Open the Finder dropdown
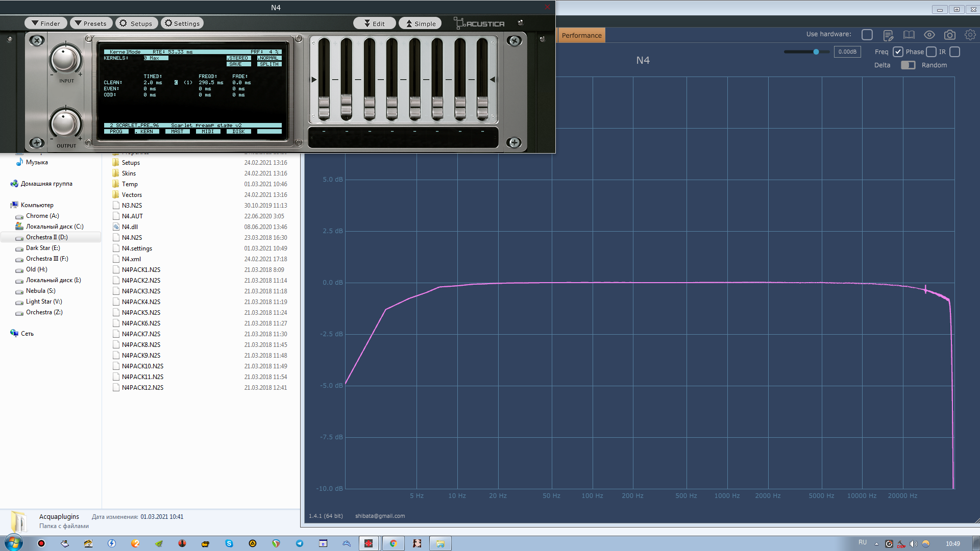Viewport: 980px width, 551px height. (45, 23)
